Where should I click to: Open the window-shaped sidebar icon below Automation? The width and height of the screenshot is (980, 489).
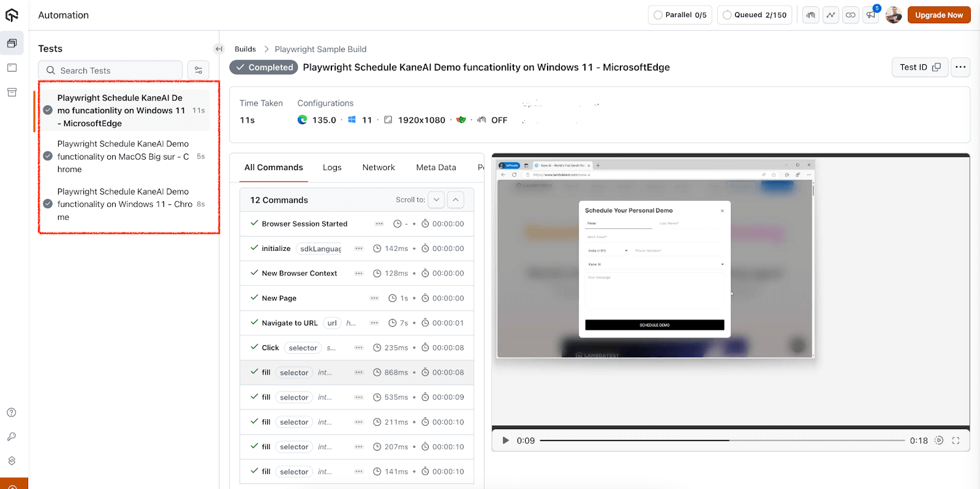(12, 68)
